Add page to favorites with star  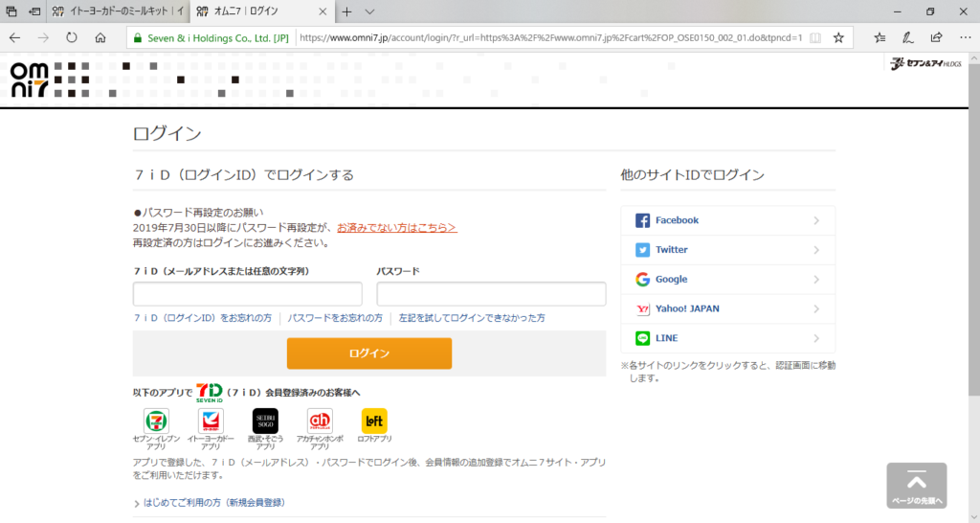(x=838, y=37)
